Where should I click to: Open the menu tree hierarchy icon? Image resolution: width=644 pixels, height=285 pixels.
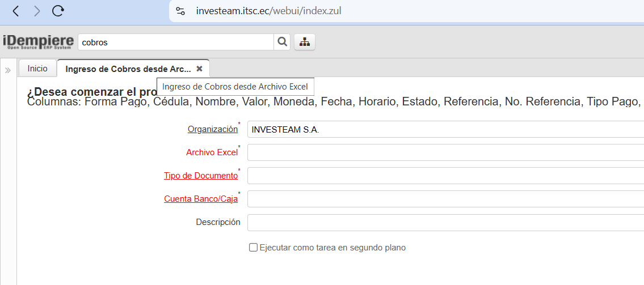(305, 42)
